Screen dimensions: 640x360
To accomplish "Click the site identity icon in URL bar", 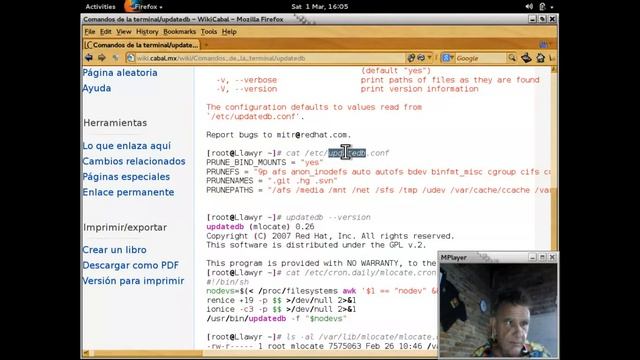I will click(x=131, y=58).
